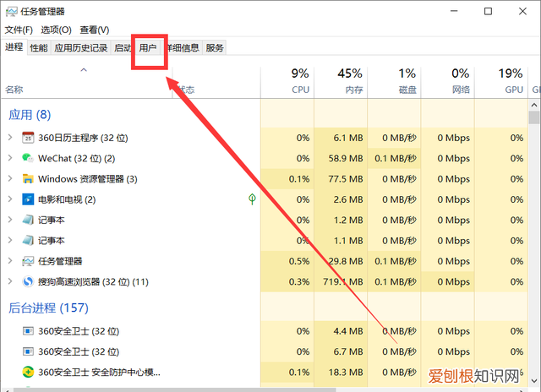
Task: Sort by the 0% 网络 column header
Action: point(448,83)
